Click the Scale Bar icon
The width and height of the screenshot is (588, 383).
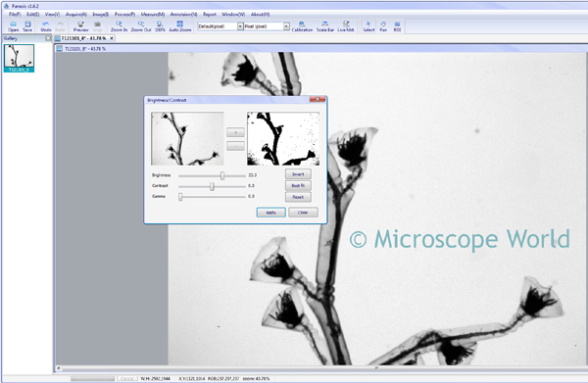(325, 26)
